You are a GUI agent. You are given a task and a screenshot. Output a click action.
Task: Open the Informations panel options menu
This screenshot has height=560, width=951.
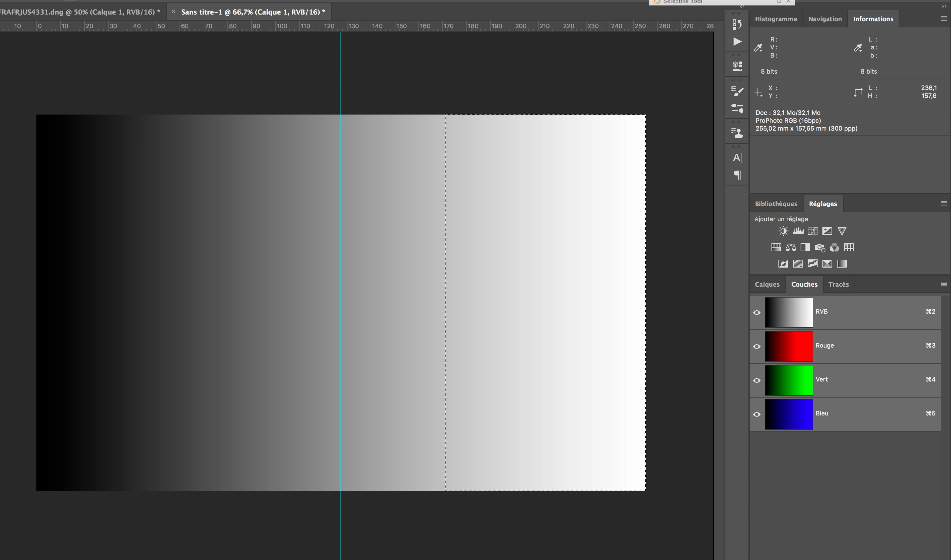943,19
